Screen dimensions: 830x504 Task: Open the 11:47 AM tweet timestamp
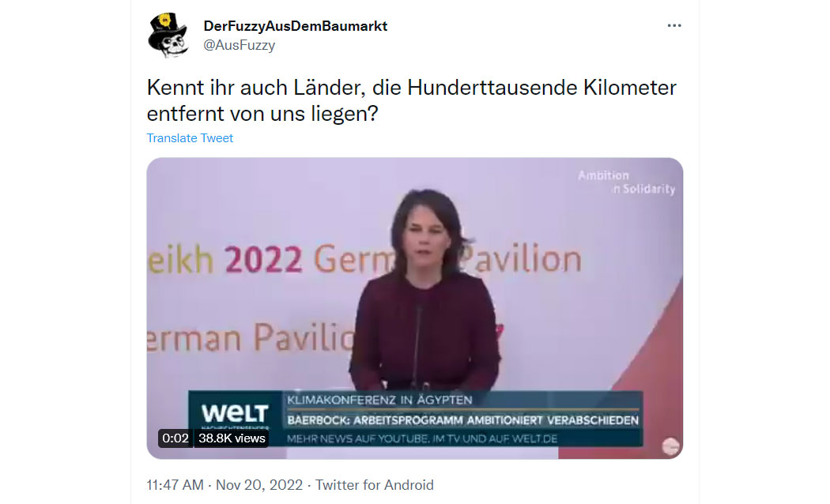coord(175,485)
